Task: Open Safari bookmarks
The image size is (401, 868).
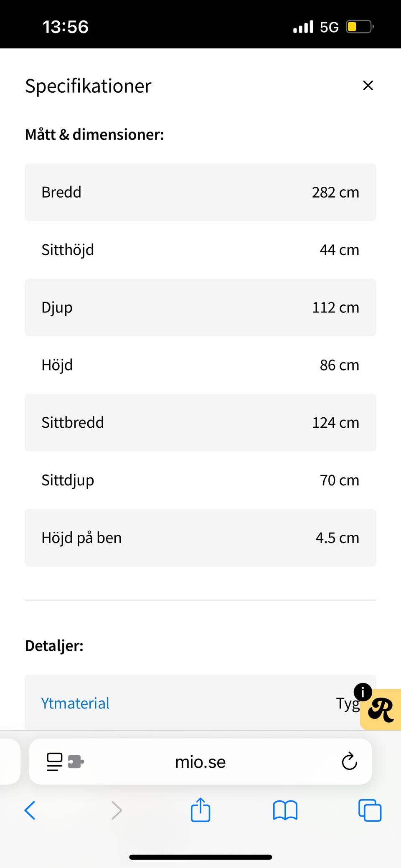Action: point(285,810)
